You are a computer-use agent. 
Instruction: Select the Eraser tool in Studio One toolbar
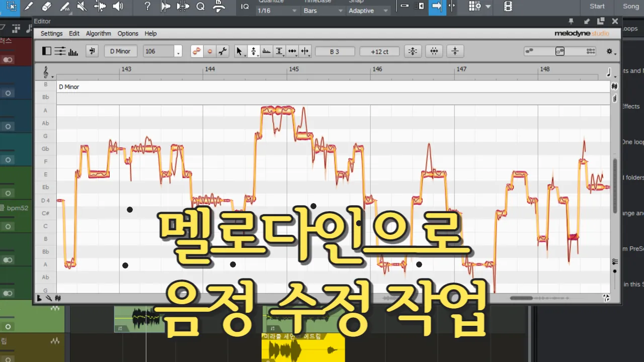(x=46, y=6)
